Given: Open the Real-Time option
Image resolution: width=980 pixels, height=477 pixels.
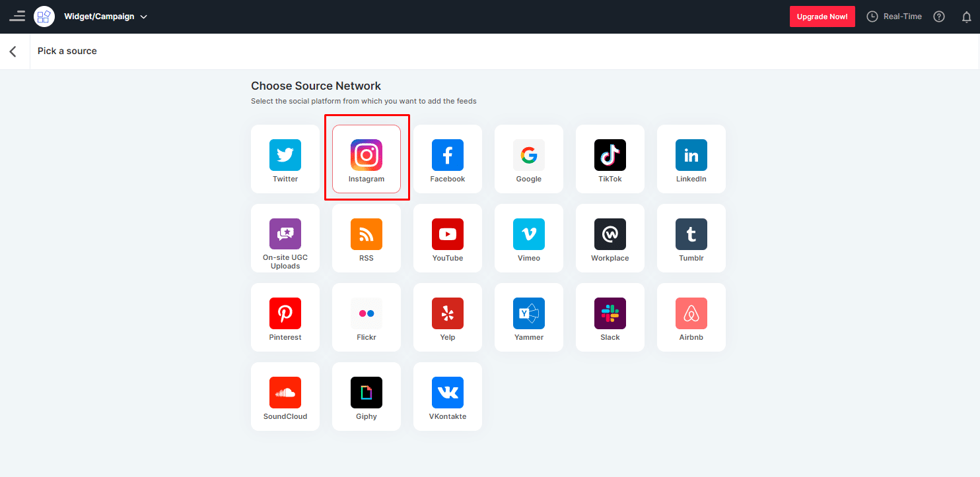Looking at the screenshot, I should coord(894,16).
